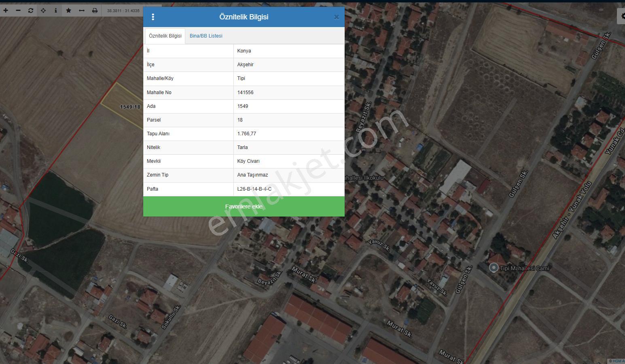Zoom in with the plus icon
This screenshot has width=625, height=364.
(x=6, y=11)
